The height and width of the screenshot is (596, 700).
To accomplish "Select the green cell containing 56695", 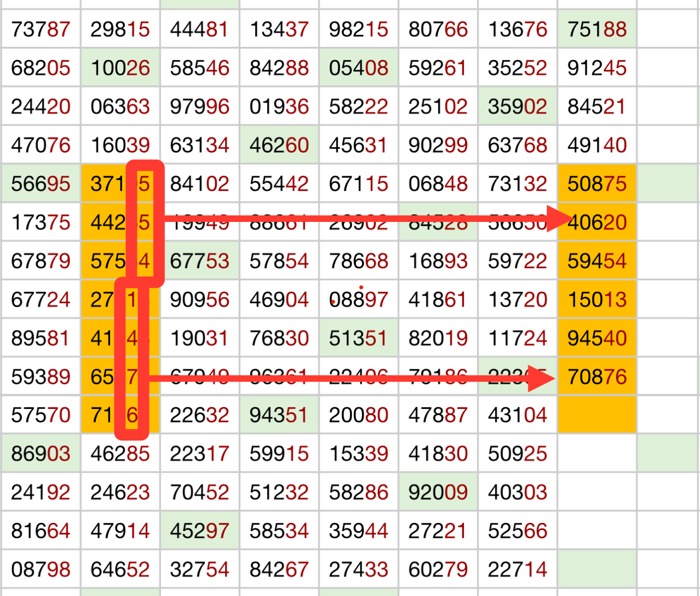I will (41, 184).
